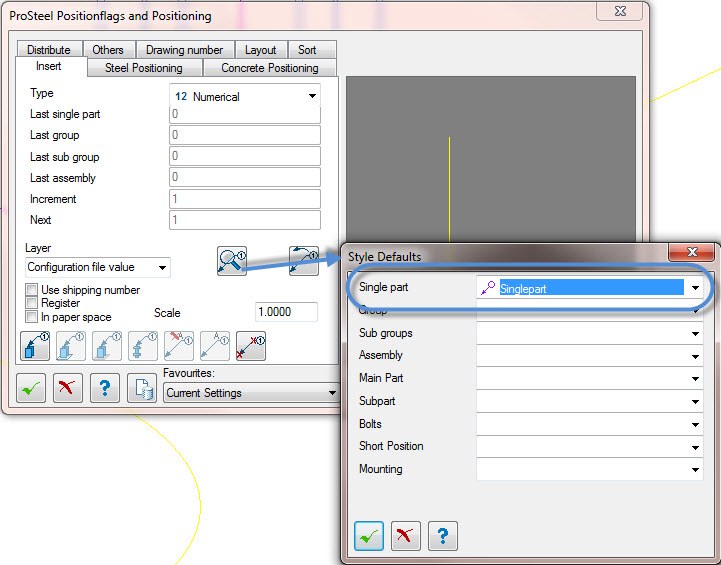Expand the Main Part style dropdown
The image size is (721, 565).
(695, 378)
